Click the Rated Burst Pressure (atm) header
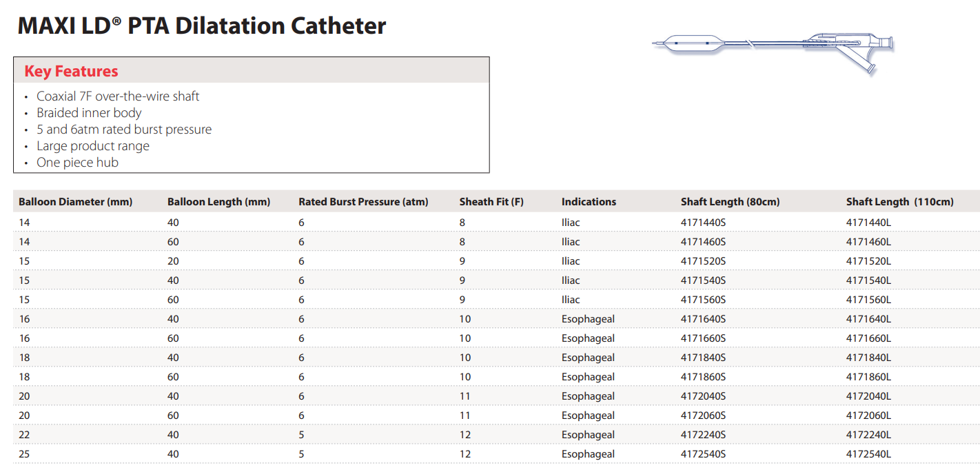Viewport: 980px width, 472px height. coord(363,202)
